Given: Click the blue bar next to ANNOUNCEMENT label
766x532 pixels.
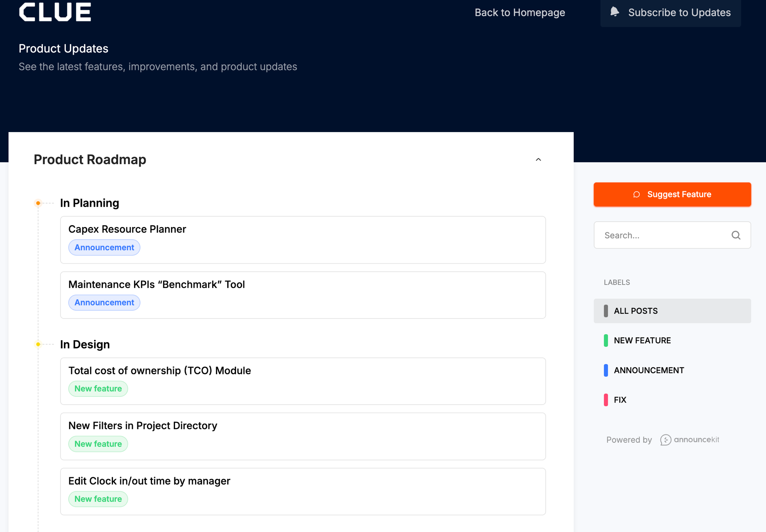Looking at the screenshot, I should click(x=606, y=370).
